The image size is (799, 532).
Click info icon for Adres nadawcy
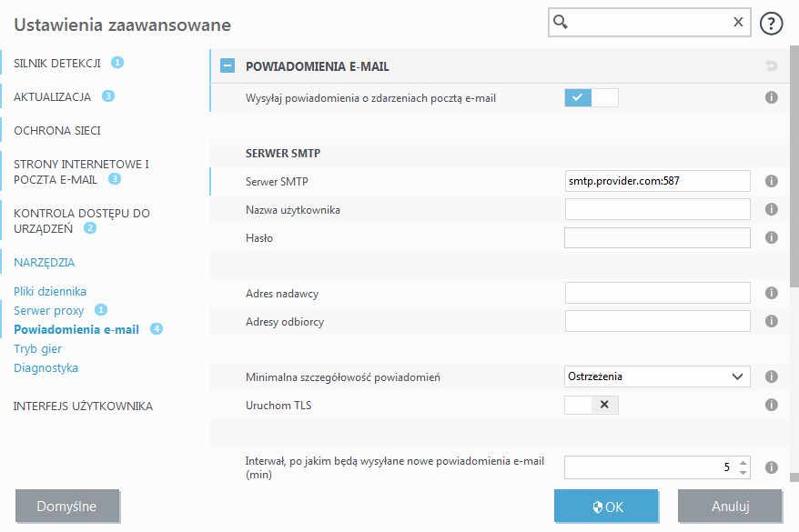(x=772, y=293)
